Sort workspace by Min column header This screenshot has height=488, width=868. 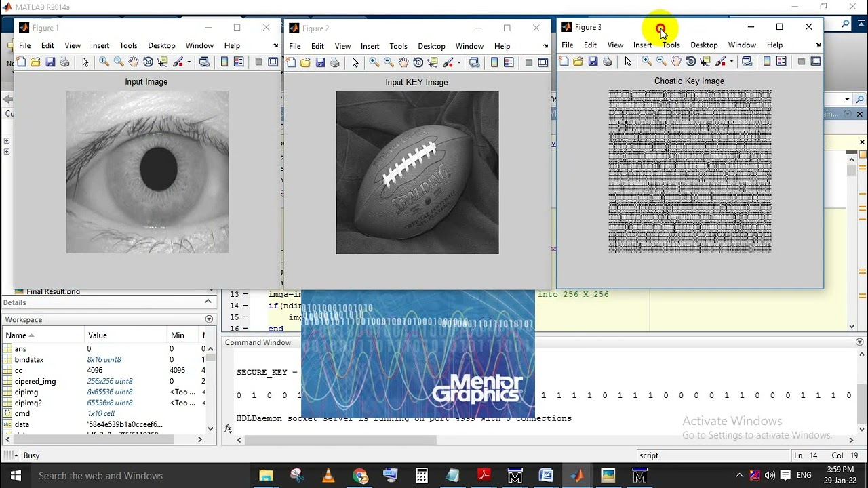coord(182,335)
